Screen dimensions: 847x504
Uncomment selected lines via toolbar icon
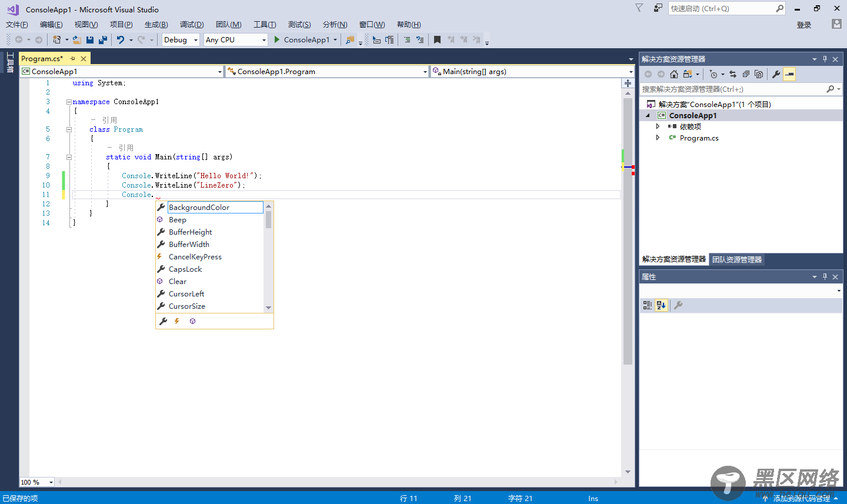(x=420, y=40)
